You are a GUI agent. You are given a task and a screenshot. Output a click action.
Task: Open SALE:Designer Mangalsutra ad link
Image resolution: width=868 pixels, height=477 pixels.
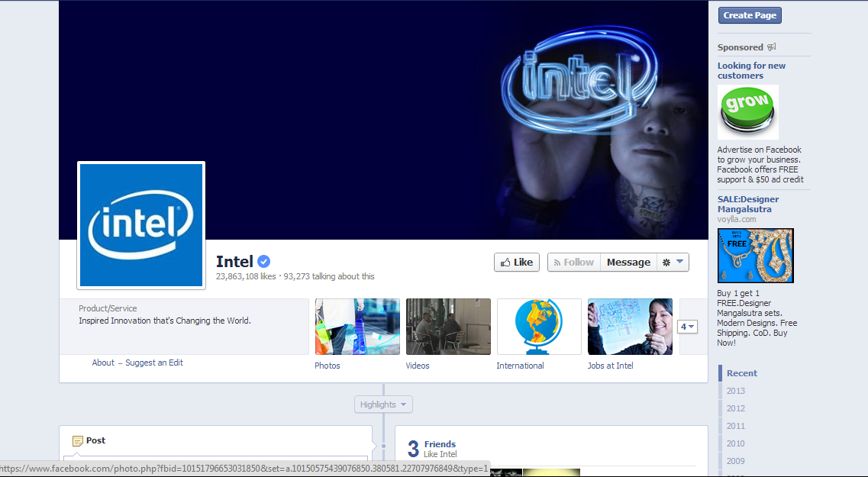[748, 205]
